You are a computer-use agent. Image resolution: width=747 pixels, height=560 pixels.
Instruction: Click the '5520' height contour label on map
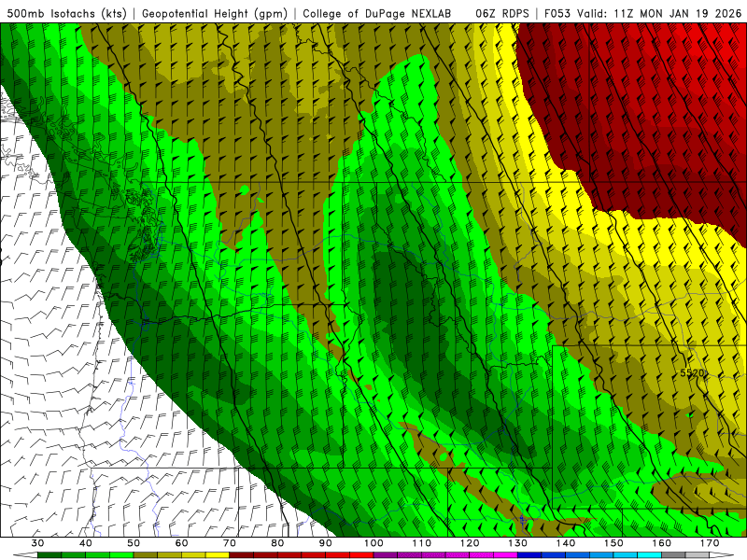click(x=692, y=373)
